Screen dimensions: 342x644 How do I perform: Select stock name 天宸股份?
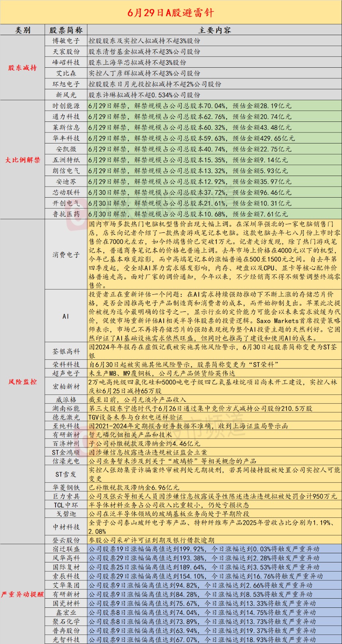[66, 52]
